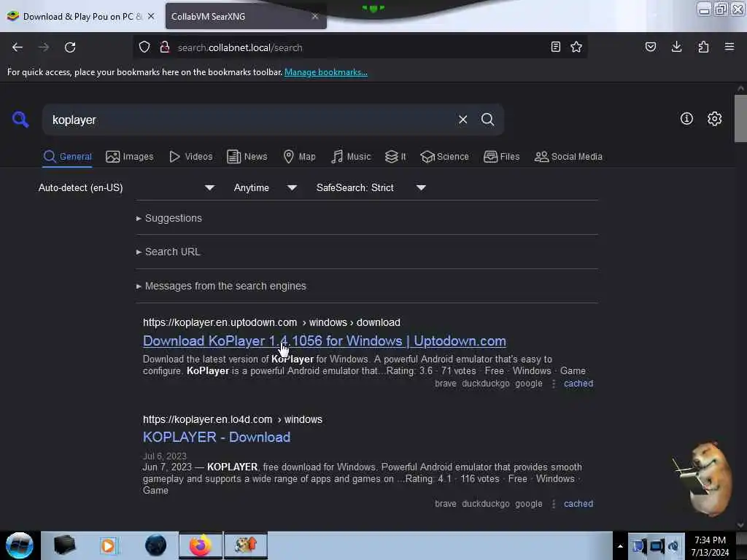
Task: Open options menu for lo4d result
Action: coord(553,504)
